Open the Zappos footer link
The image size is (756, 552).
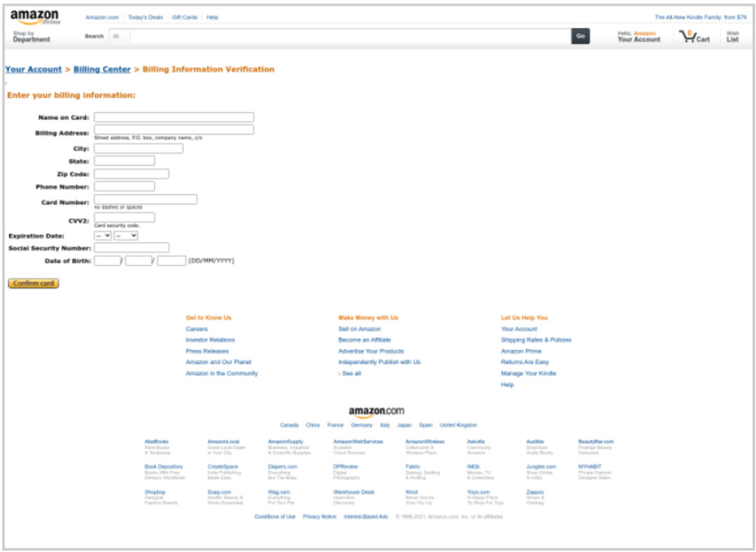[535, 492]
